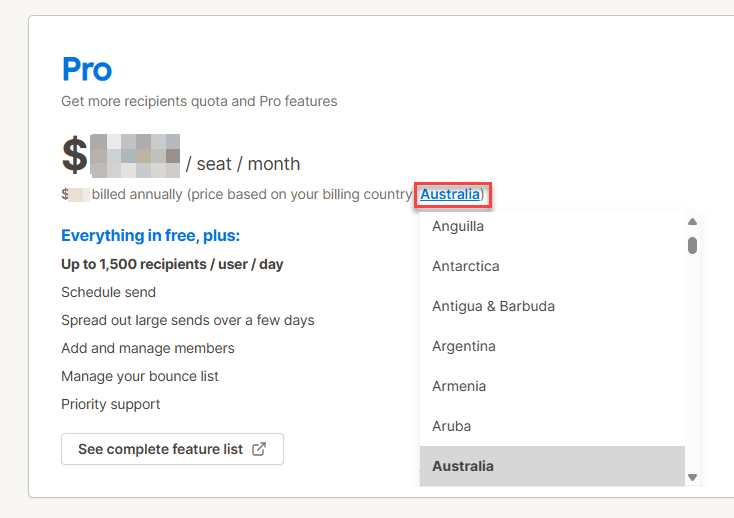Click the Pro plan heading
The image size is (734, 518).
[x=87, y=69]
